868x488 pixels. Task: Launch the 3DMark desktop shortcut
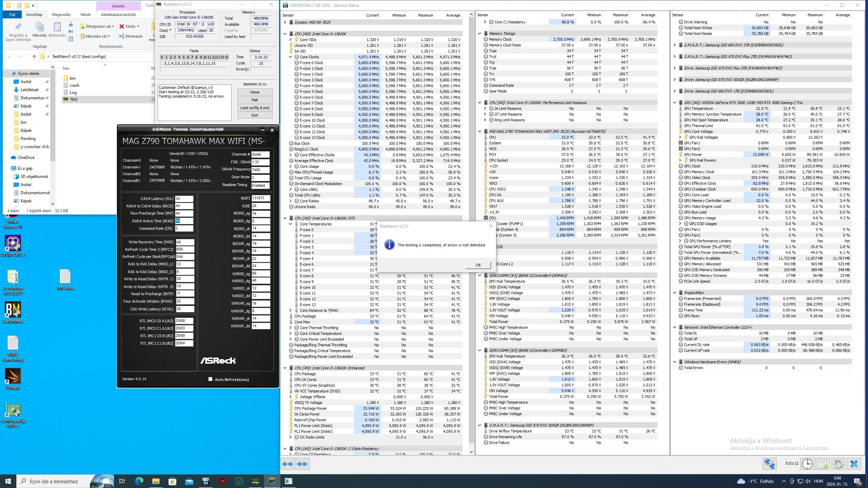point(13,379)
